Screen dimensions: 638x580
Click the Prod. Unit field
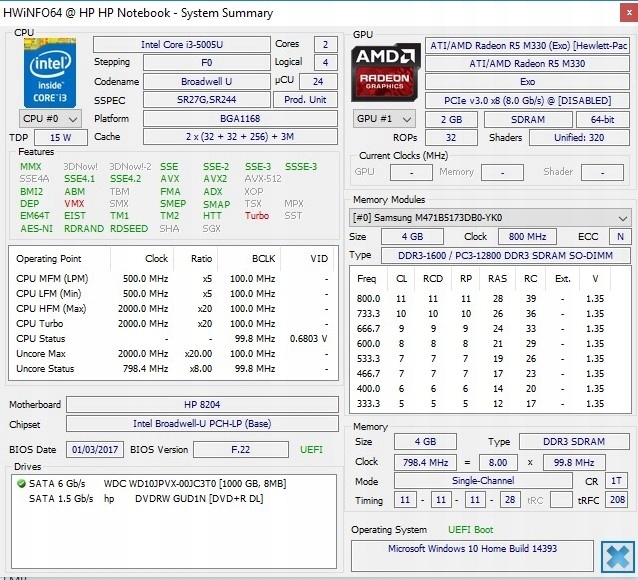tap(305, 100)
